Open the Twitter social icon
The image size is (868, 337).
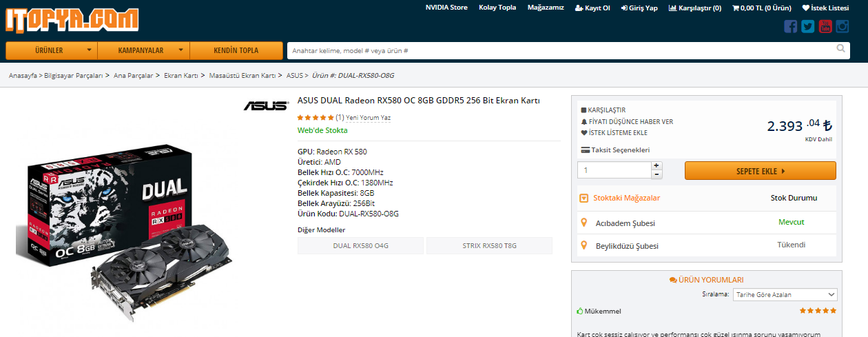pos(808,27)
